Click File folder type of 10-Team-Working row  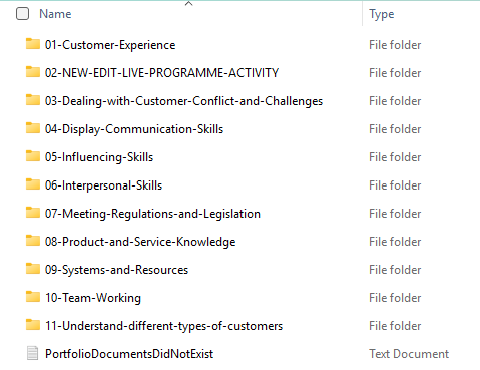pyautogui.click(x=395, y=298)
